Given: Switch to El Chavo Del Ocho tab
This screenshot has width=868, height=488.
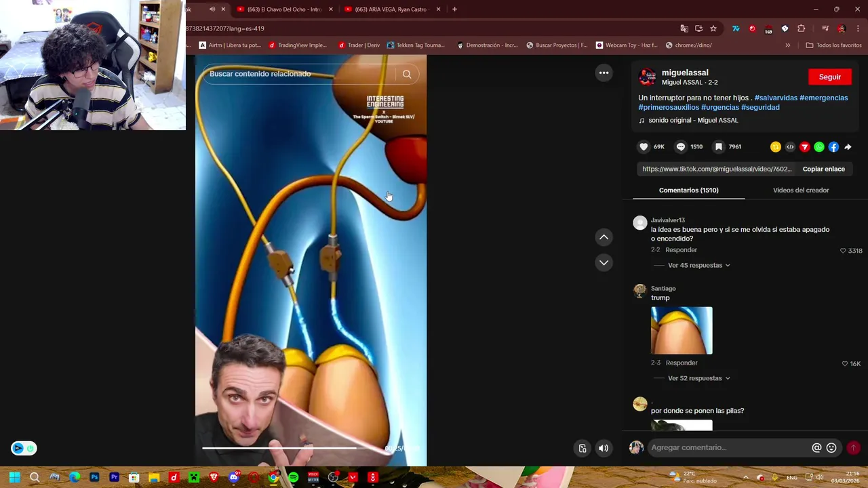Looking at the screenshot, I should [x=285, y=9].
